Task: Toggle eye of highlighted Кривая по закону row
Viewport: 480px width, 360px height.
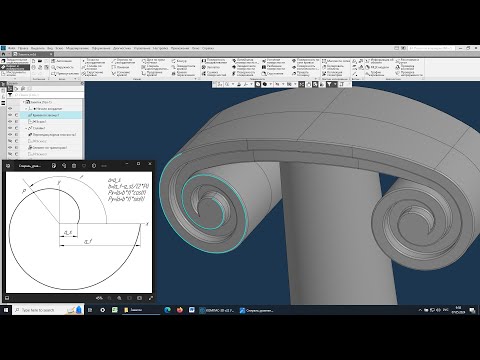Action: pyautogui.click(x=10, y=115)
